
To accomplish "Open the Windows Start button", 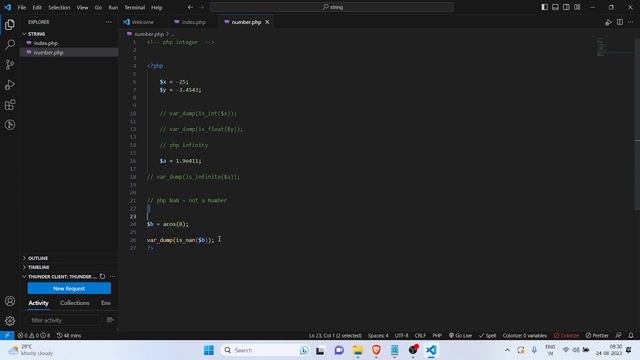I will tap(209, 350).
